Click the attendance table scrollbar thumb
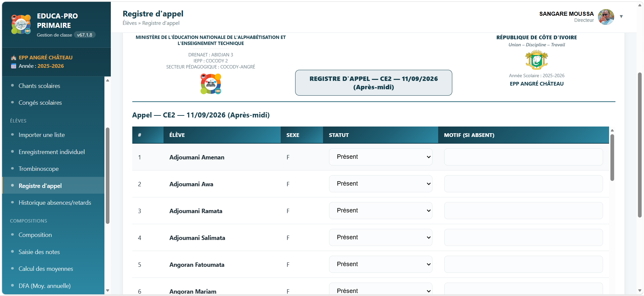 612,158
